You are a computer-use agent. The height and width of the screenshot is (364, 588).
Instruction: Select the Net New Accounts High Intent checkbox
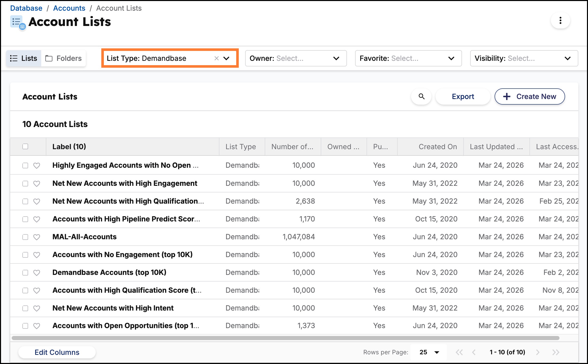point(25,308)
